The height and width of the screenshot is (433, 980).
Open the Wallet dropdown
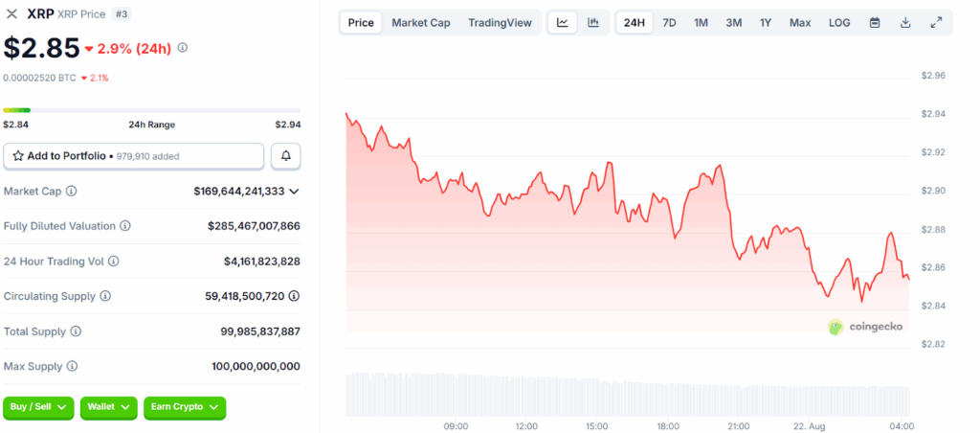click(x=109, y=407)
